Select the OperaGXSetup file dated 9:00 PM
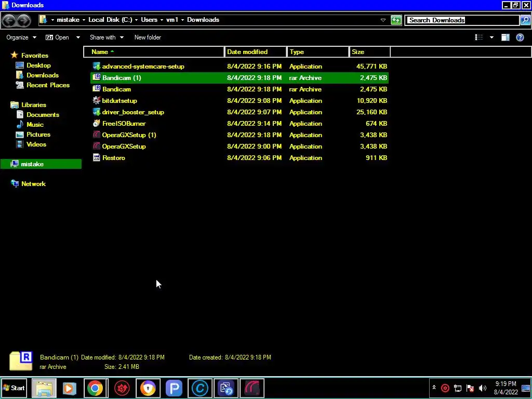The image size is (532, 399). tap(124, 146)
